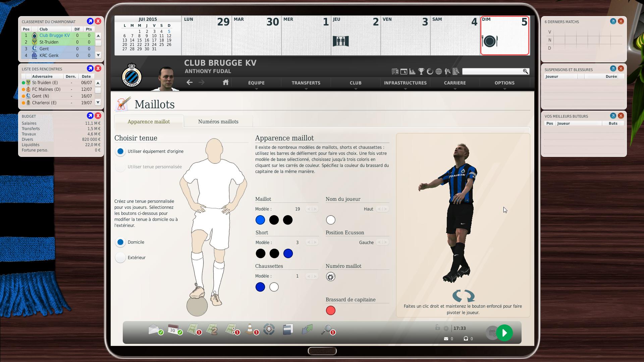
Task: Click the padlock icon near the clock
Action: coord(437,327)
